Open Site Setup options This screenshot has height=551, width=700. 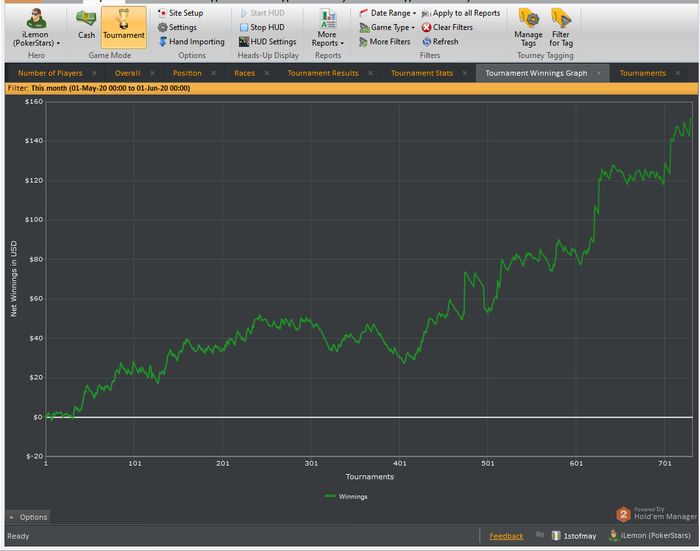[x=185, y=13]
